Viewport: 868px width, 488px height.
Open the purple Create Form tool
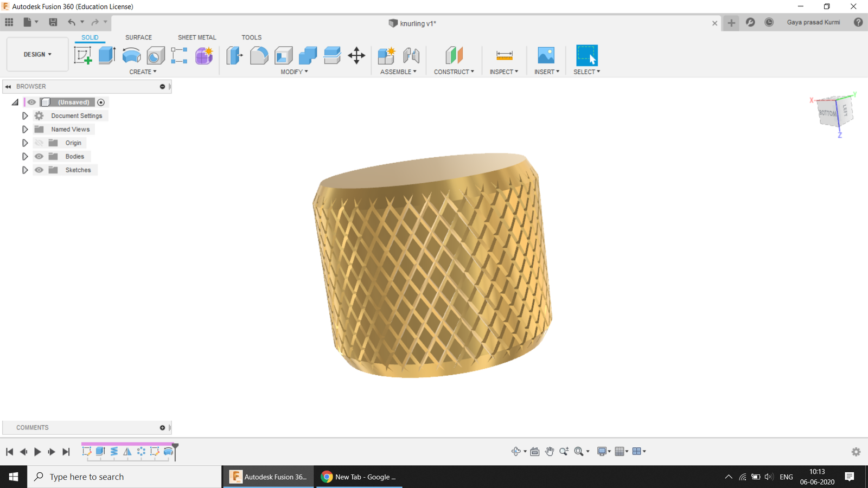(204, 55)
